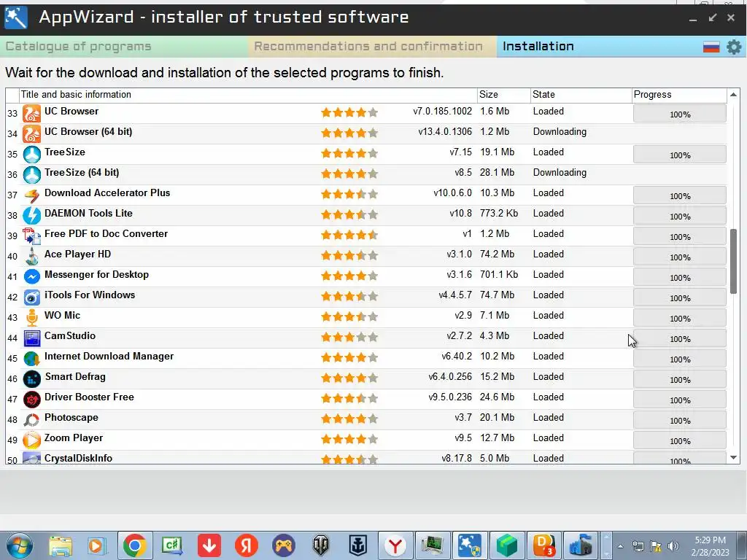Open the Windows Start menu
This screenshot has height=560, width=747.
click(x=19, y=546)
